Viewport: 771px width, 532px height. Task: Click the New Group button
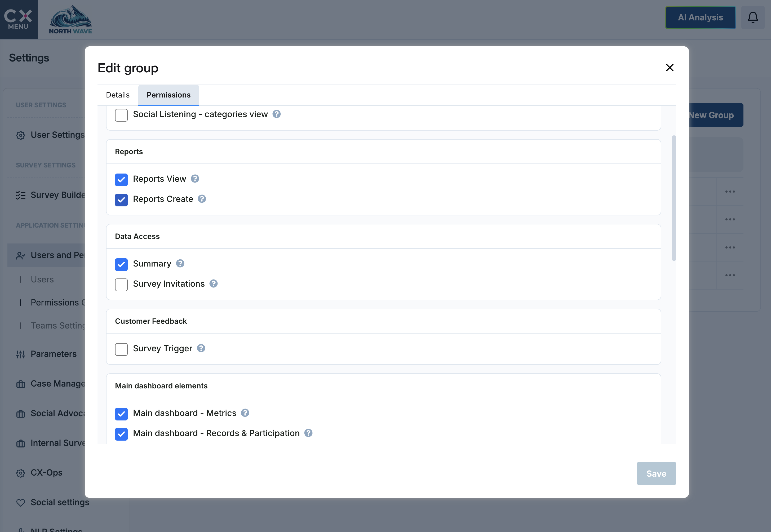click(716, 115)
